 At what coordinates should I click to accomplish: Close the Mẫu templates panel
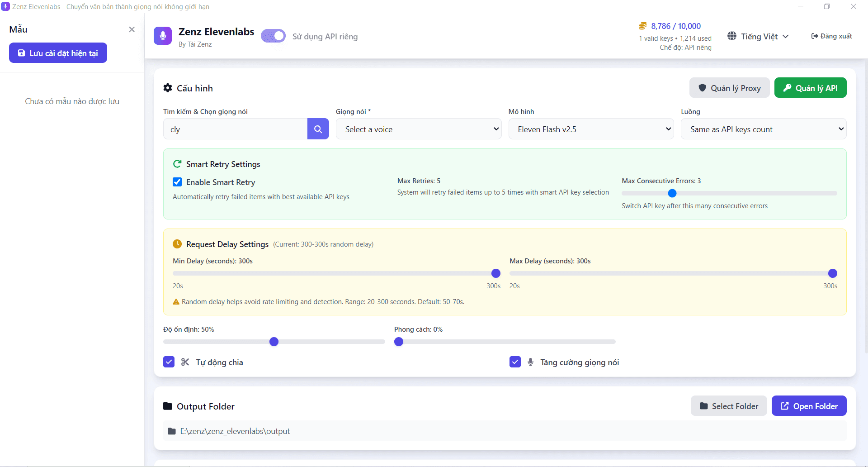click(x=132, y=29)
